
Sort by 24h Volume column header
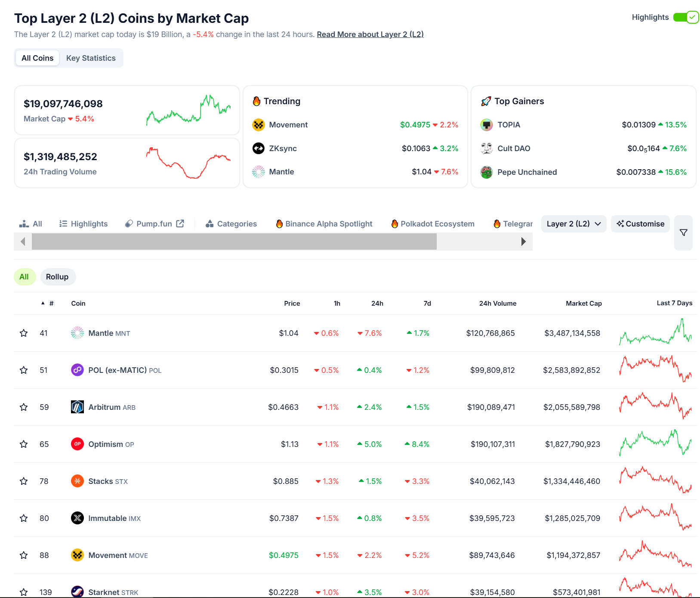click(x=498, y=304)
